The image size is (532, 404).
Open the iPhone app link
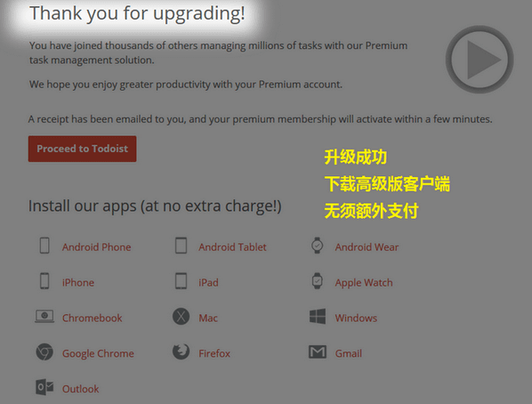78,282
